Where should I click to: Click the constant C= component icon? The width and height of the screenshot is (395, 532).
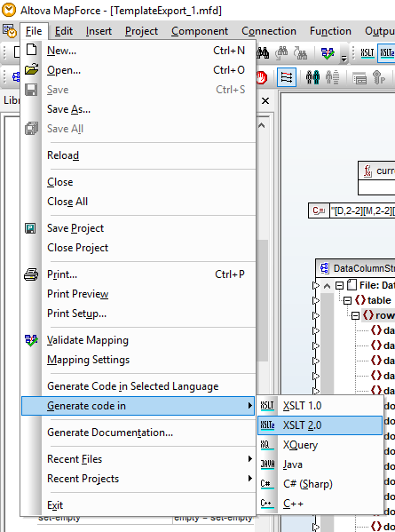[319, 210]
